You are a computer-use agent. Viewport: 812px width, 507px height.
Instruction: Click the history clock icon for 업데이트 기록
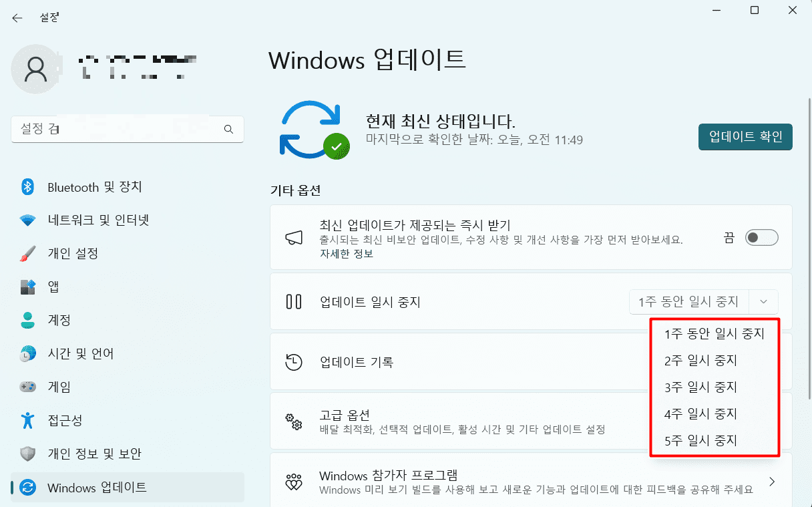[x=294, y=362]
